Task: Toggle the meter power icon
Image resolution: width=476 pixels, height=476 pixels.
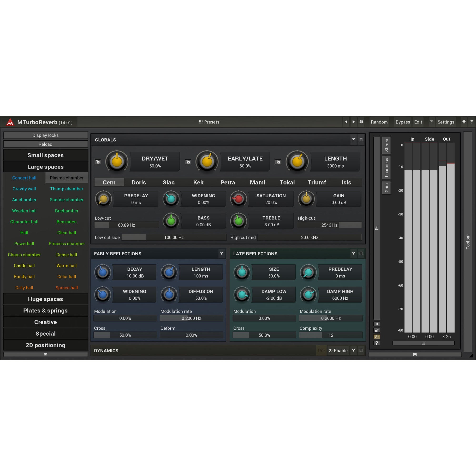Action: 377,337
